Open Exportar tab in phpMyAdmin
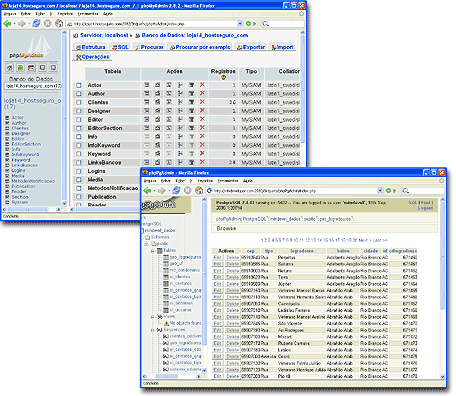Screen dimensions: 456x396 [251, 47]
